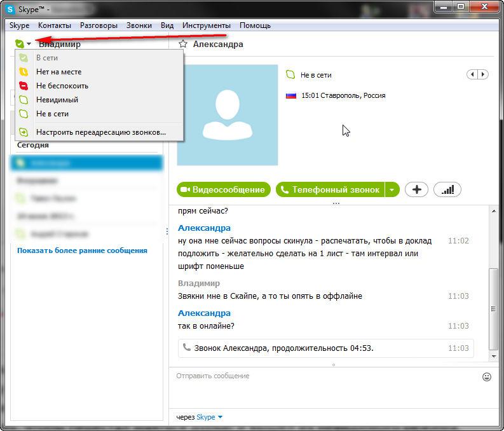Open Настроить переадресацию звонков option
Screen dimensions: 504x431
pos(99,132)
